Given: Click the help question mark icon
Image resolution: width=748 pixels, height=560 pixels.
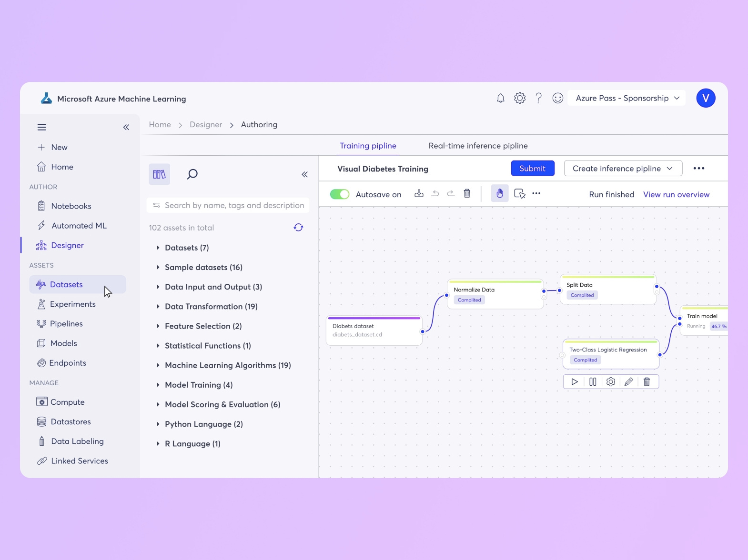Looking at the screenshot, I should [538, 98].
